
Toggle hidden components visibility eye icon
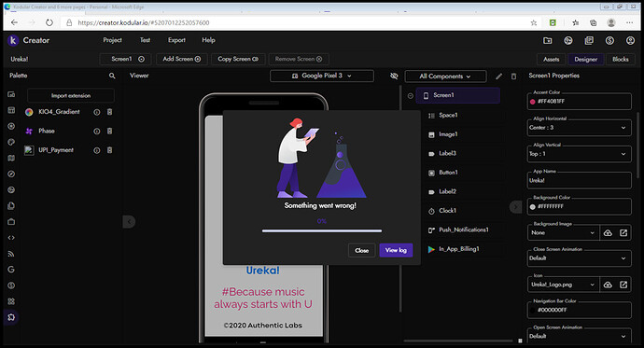[x=394, y=76]
